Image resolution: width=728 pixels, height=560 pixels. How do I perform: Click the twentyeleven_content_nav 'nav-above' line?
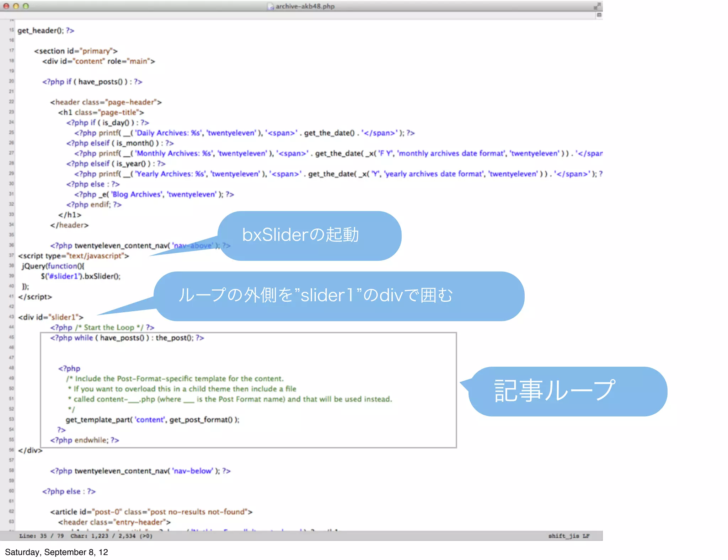coord(140,246)
